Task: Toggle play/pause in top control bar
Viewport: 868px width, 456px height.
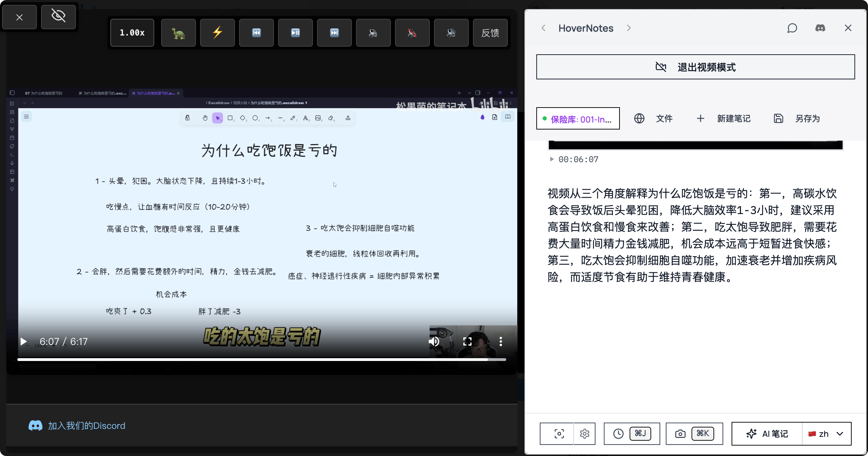Action: [x=295, y=33]
